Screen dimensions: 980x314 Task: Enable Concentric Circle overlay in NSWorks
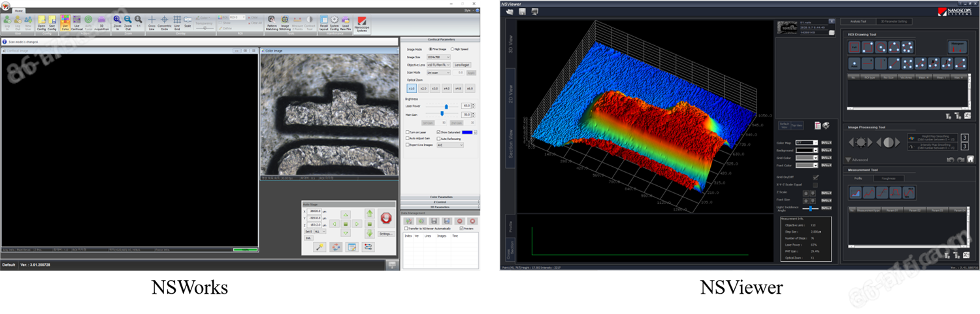tap(164, 23)
